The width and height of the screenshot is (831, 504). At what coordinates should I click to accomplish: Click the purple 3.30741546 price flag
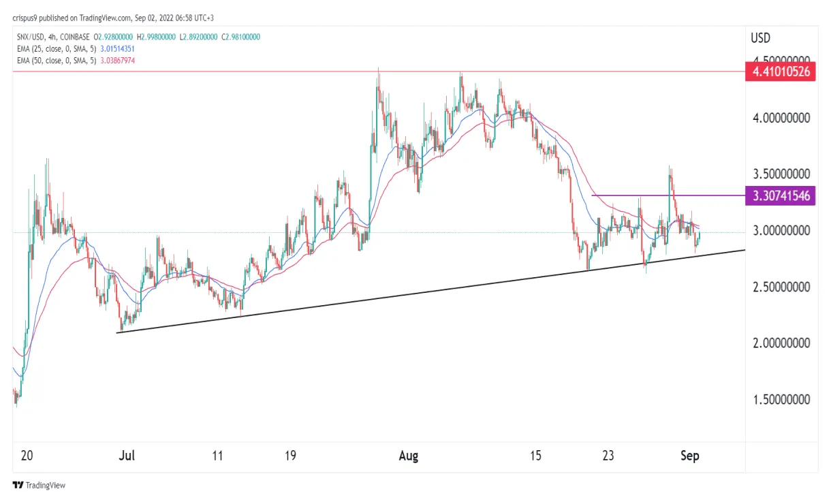[780, 196]
